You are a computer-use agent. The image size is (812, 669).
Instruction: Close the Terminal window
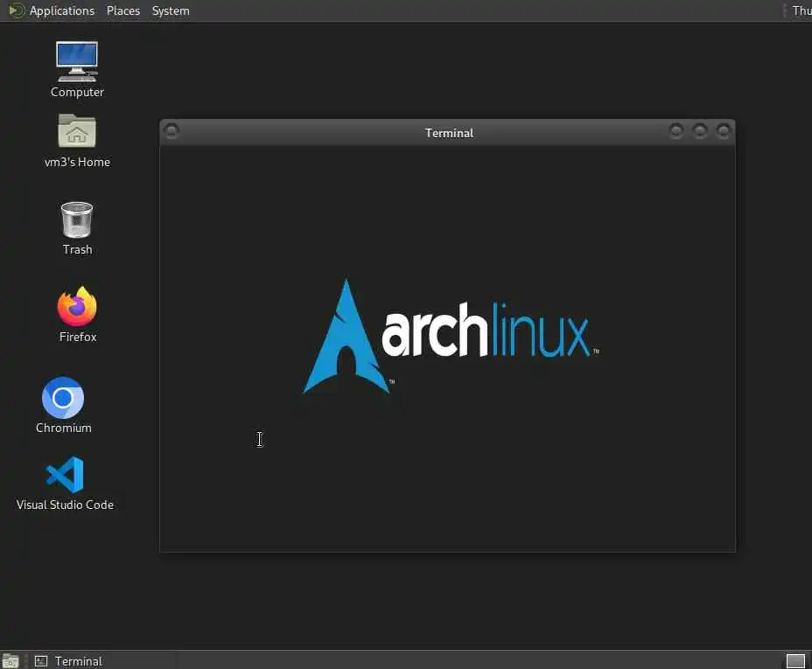724,131
